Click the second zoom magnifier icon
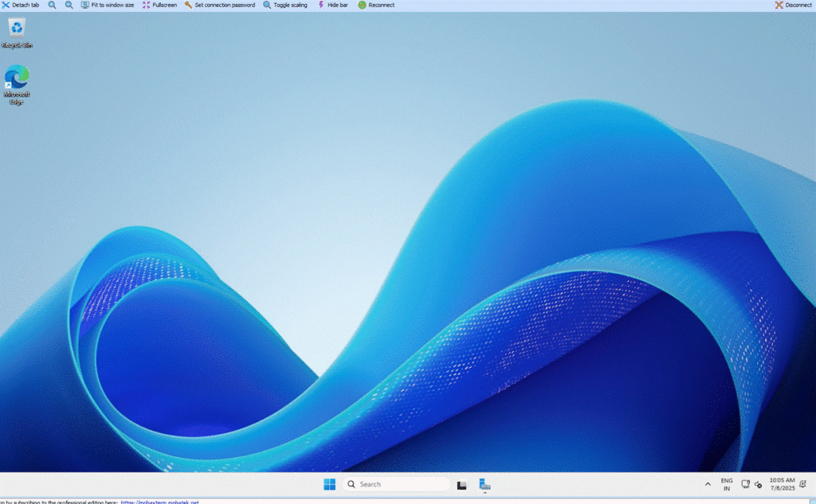The height and width of the screenshot is (504, 816). (x=69, y=5)
